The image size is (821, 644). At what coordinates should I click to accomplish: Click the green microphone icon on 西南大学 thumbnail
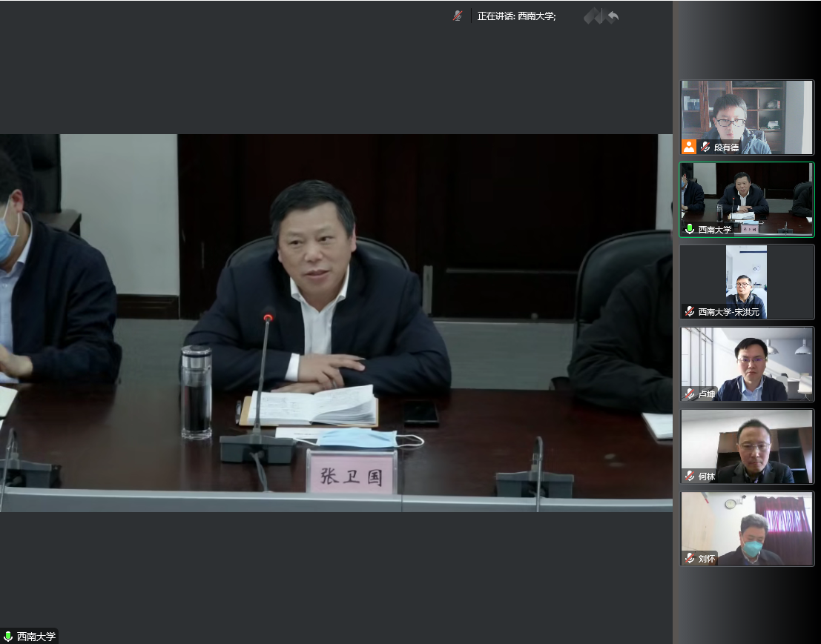coord(690,230)
